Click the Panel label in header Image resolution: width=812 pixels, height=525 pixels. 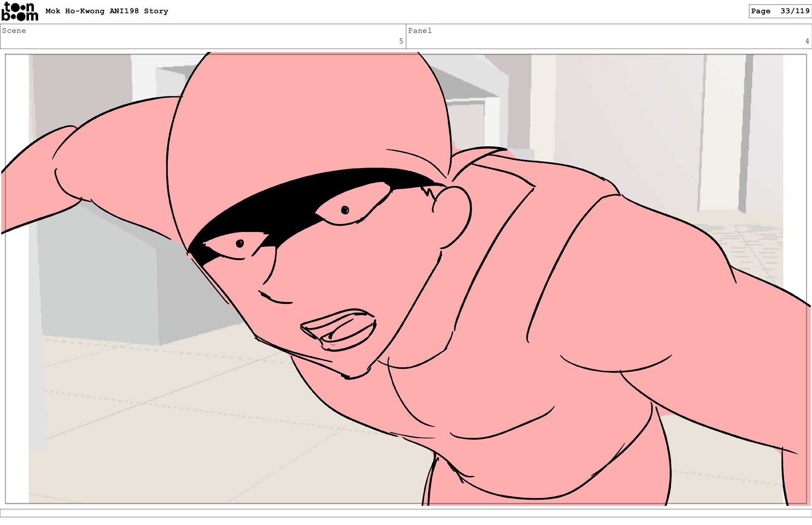pyautogui.click(x=420, y=30)
